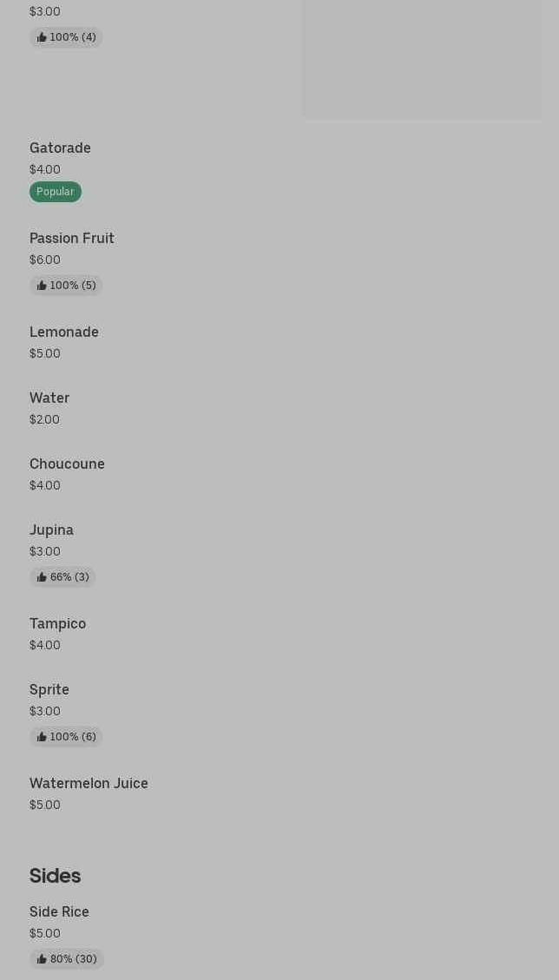Click the $5.00 price under Watermelon Juice
The image size is (559, 980).
point(45,805)
